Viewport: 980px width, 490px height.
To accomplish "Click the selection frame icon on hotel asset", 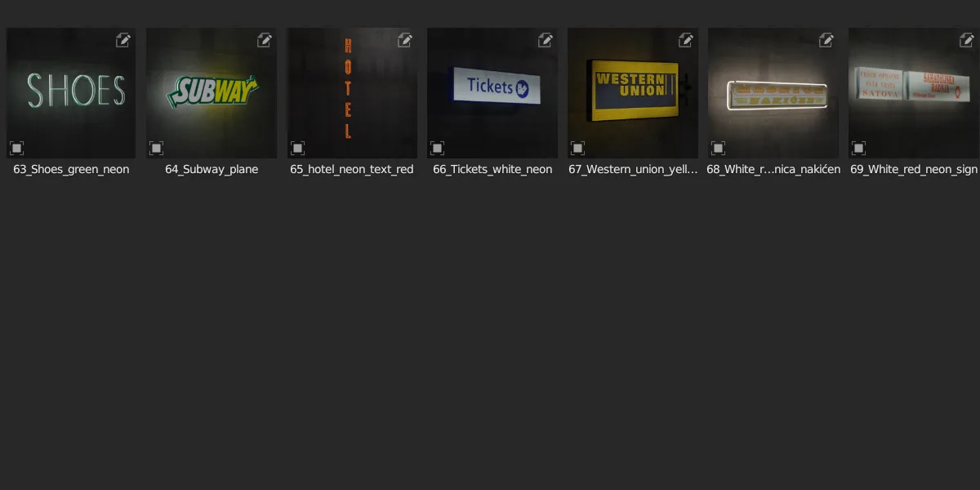I will point(297,148).
